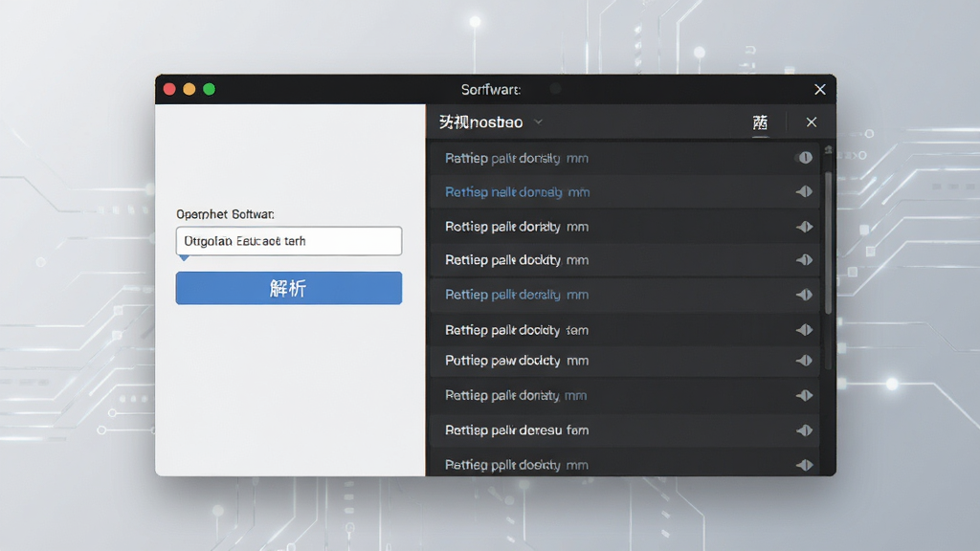Select the row text ending 'dockity tam'
980x551 pixels.
click(x=517, y=330)
